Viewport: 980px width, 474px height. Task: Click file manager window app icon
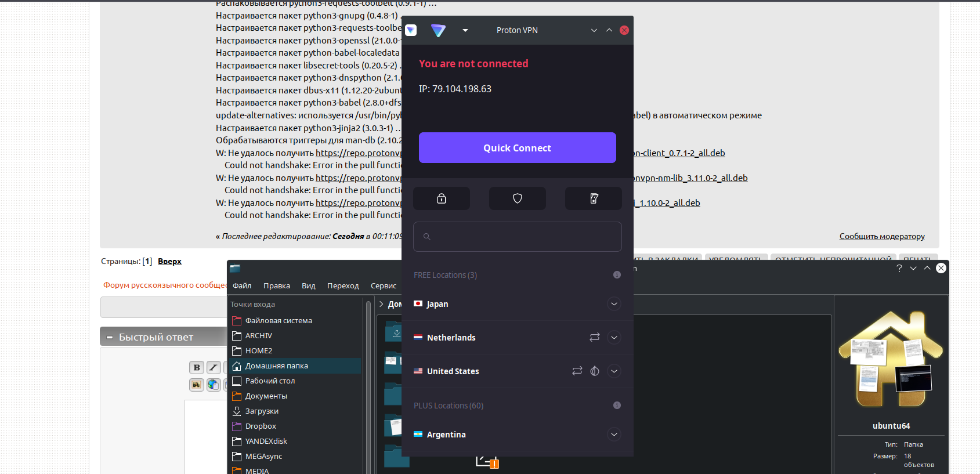coord(235,268)
